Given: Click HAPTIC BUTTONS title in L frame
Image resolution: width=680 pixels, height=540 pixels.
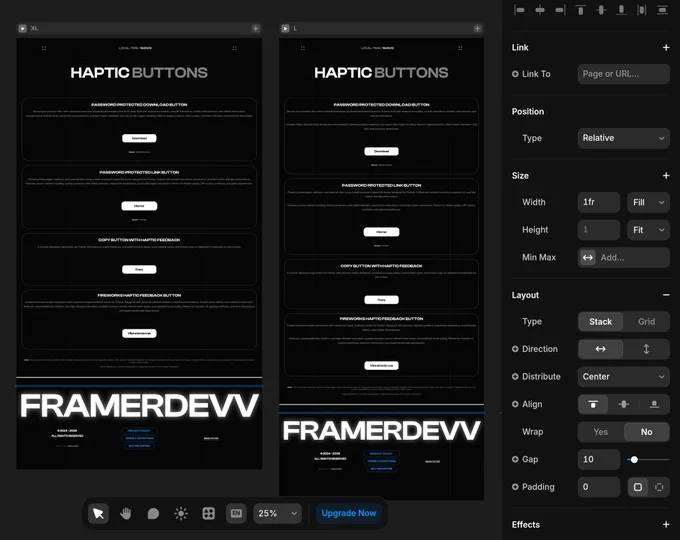Looking at the screenshot, I should point(381,72).
